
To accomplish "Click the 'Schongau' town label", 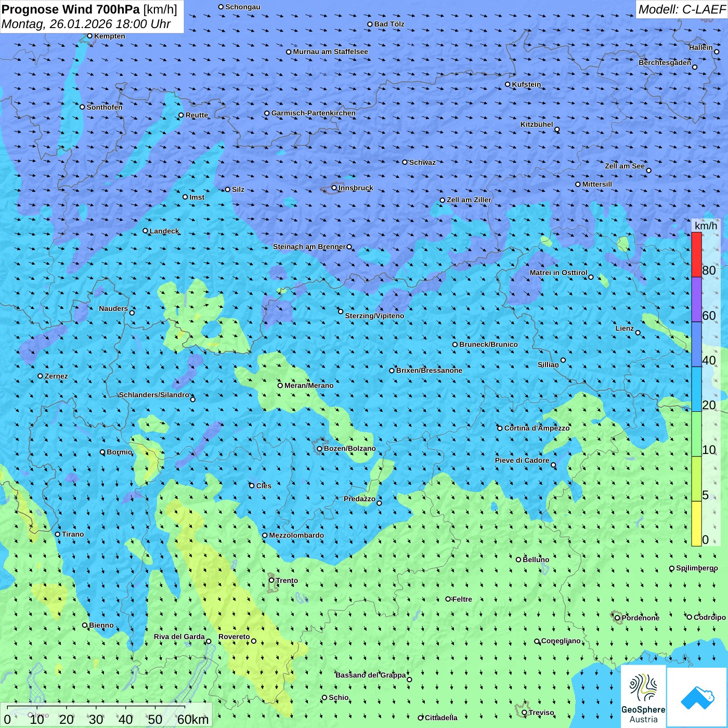I will [x=242, y=7].
